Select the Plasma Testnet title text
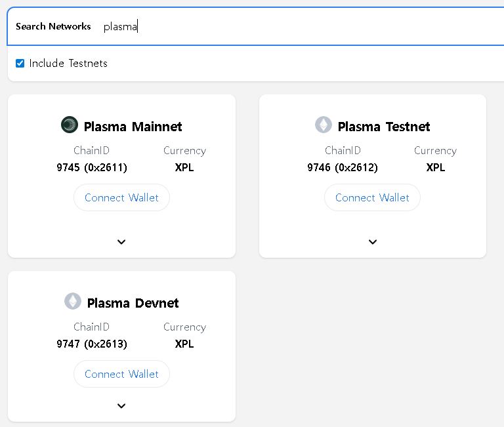This screenshot has height=427, width=504. [384, 127]
